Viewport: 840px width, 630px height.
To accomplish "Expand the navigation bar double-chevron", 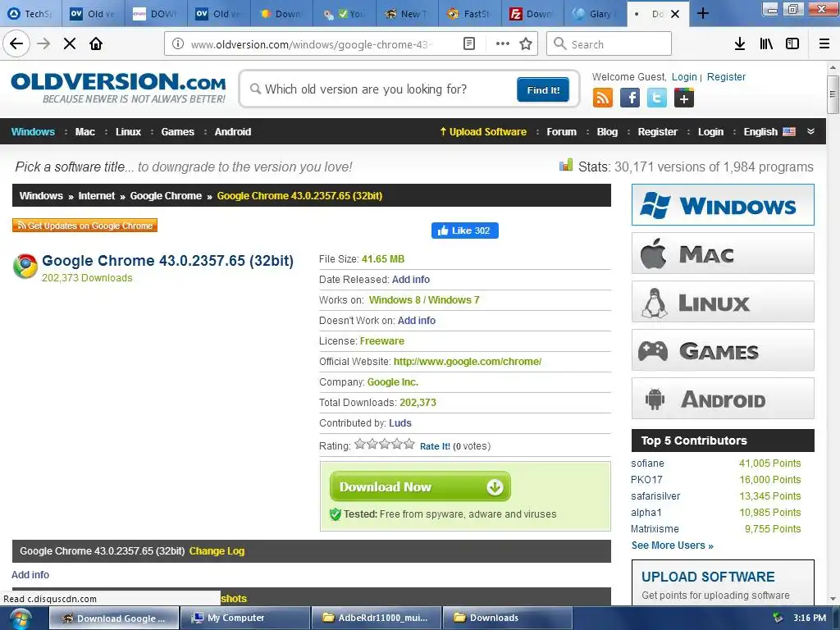I will tap(811, 132).
